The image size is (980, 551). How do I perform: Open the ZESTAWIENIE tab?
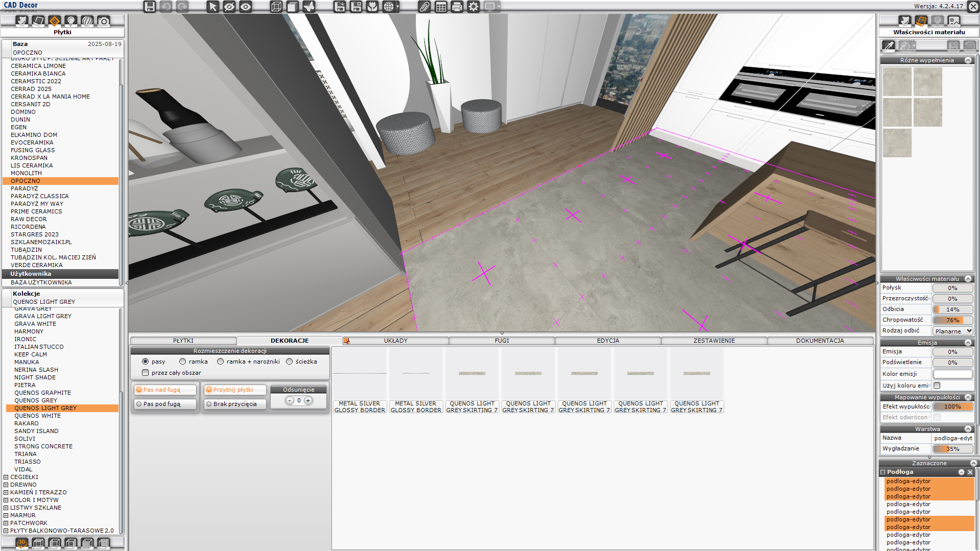[713, 341]
